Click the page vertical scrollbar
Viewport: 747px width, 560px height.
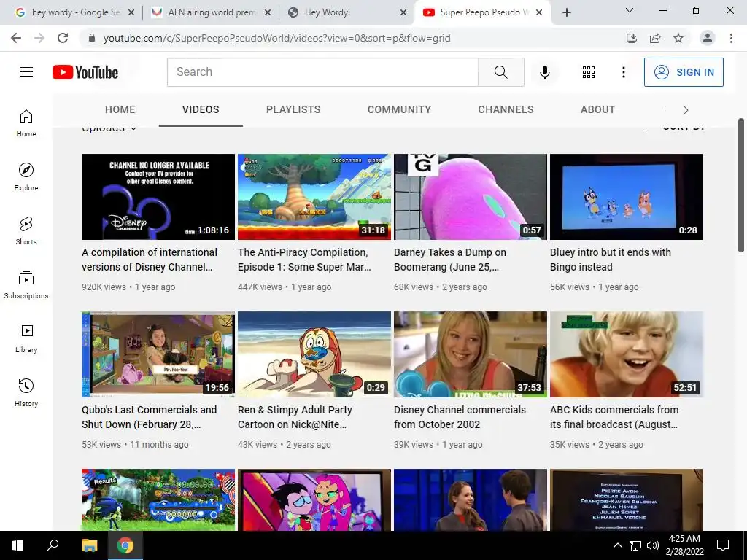(x=741, y=186)
